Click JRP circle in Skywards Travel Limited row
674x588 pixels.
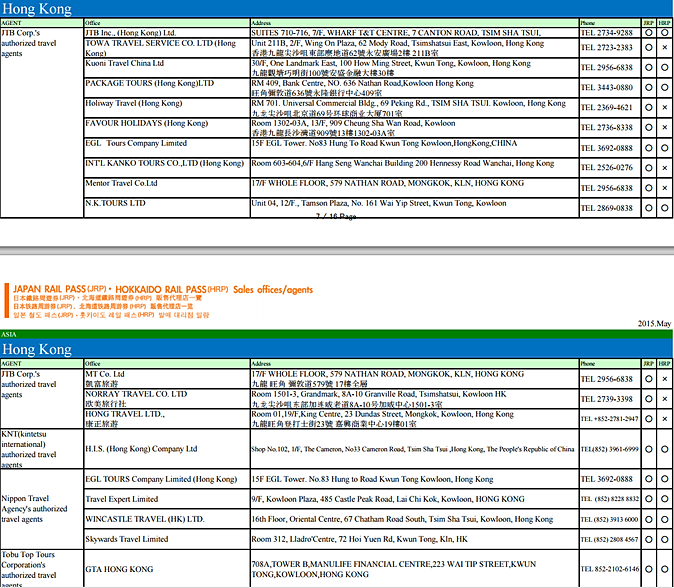coord(649,539)
